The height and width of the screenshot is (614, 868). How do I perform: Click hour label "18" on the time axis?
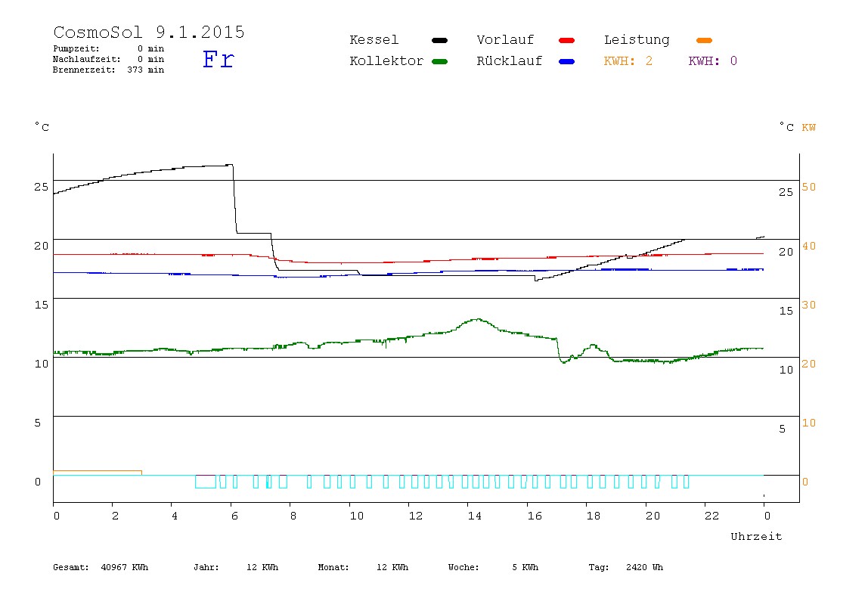tap(594, 516)
